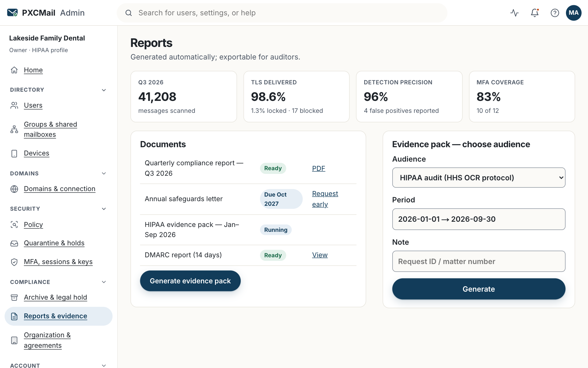Open Quarantine & holds

(x=54, y=243)
